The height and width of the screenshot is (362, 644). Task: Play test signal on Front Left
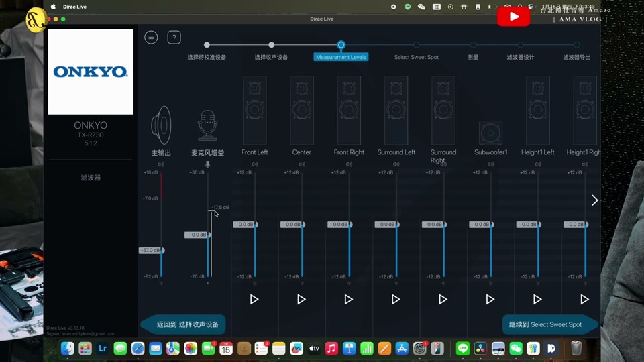[254, 299]
